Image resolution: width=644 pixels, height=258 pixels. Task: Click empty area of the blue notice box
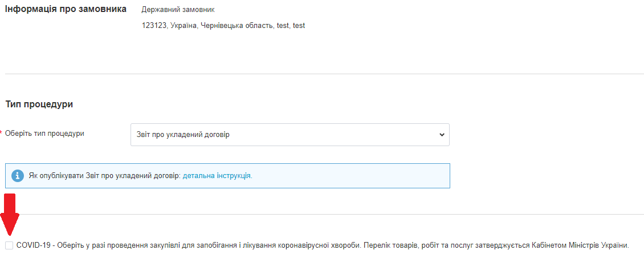tap(349, 176)
